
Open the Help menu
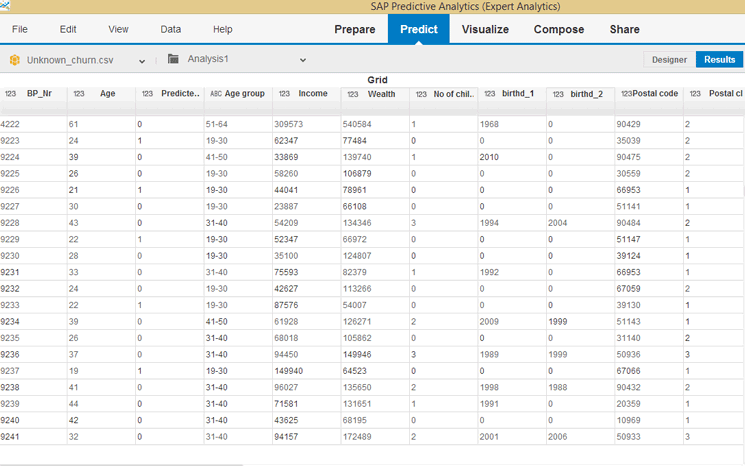(x=222, y=29)
